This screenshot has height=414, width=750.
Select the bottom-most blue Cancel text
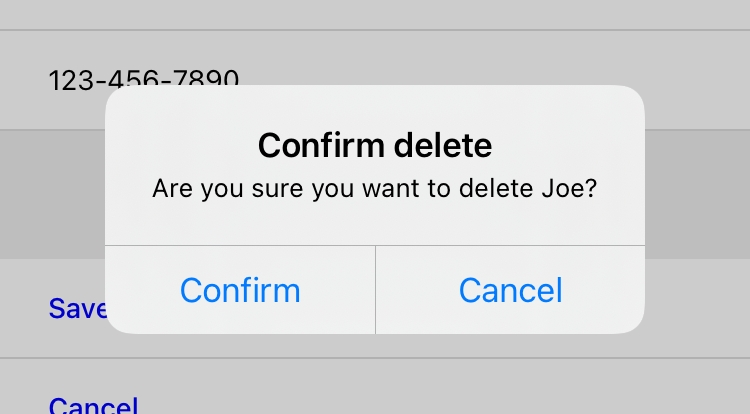point(93,404)
